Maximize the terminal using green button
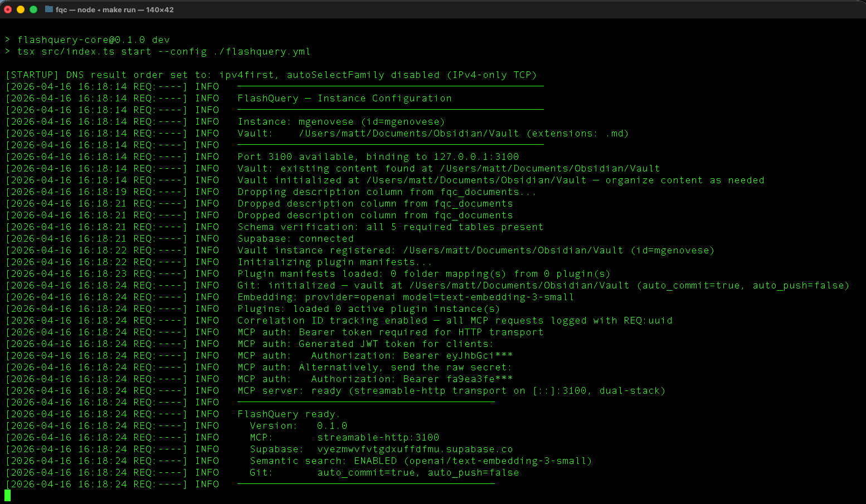The width and height of the screenshot is (866, 504). pyautogui.click(x=33, y=9)
